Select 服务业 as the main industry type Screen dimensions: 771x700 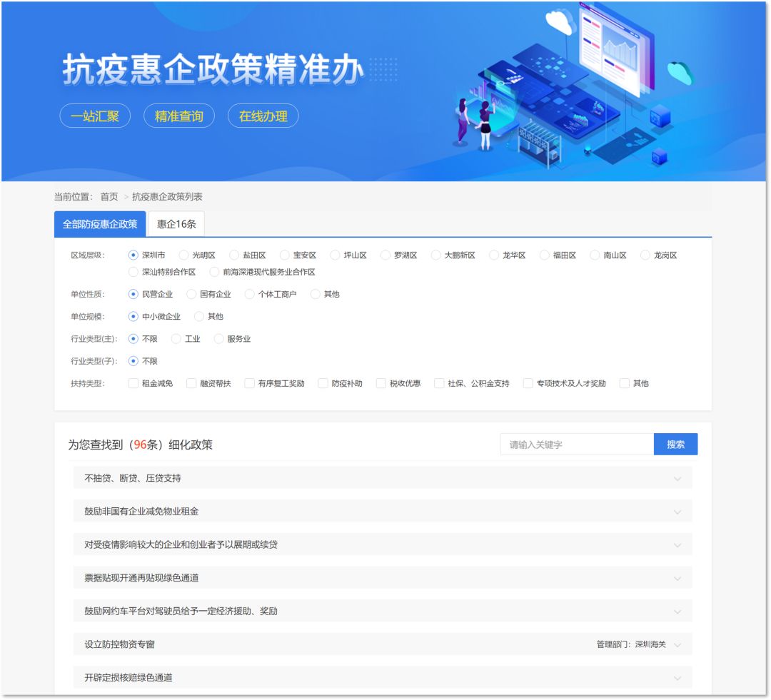pyautogui.click(x=219, y=339)
